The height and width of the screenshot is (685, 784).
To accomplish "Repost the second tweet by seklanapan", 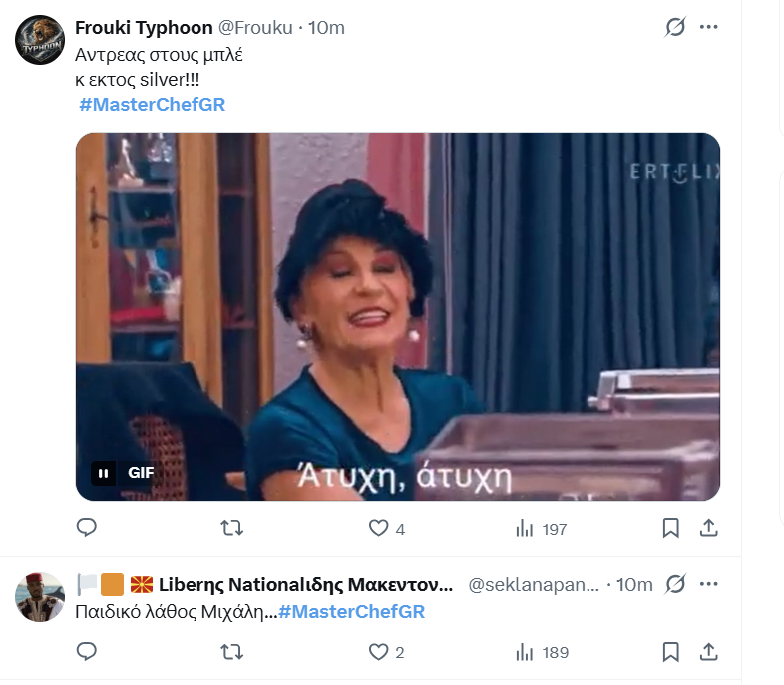I will [232, 652].
